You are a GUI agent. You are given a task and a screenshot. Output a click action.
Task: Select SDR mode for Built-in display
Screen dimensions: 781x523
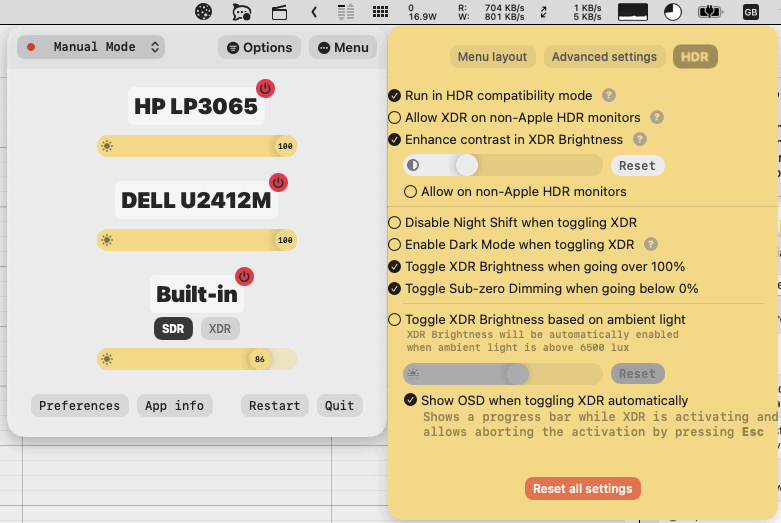coord(173,329)
